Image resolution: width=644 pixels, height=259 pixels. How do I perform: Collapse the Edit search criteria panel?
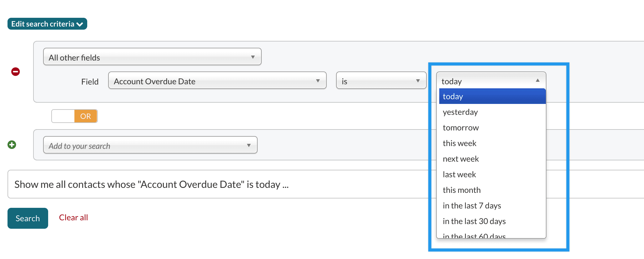(x=47, y=24)
